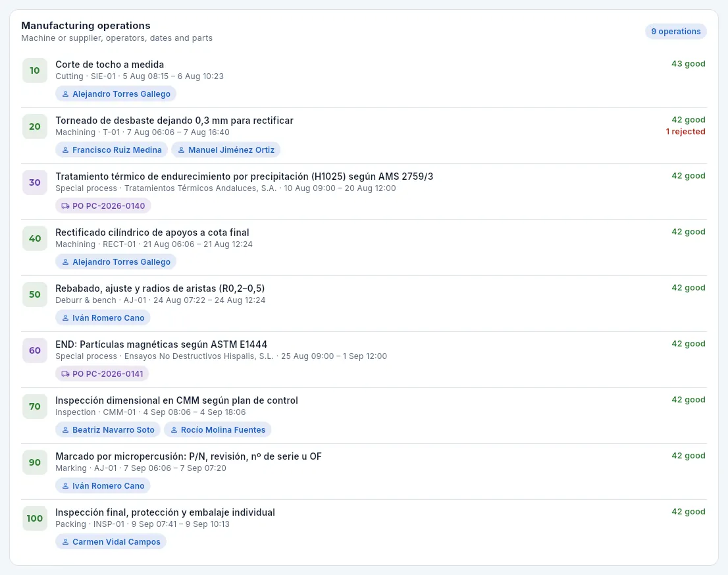This screenshot has width=728, height=575.
Task: Click the "Manufacturing operations" heading
Action: [86, 26]
